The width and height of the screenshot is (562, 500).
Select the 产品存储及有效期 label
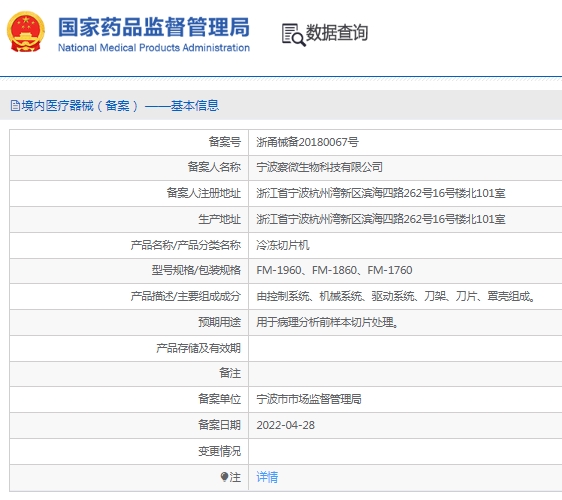[x=198, y=348]
